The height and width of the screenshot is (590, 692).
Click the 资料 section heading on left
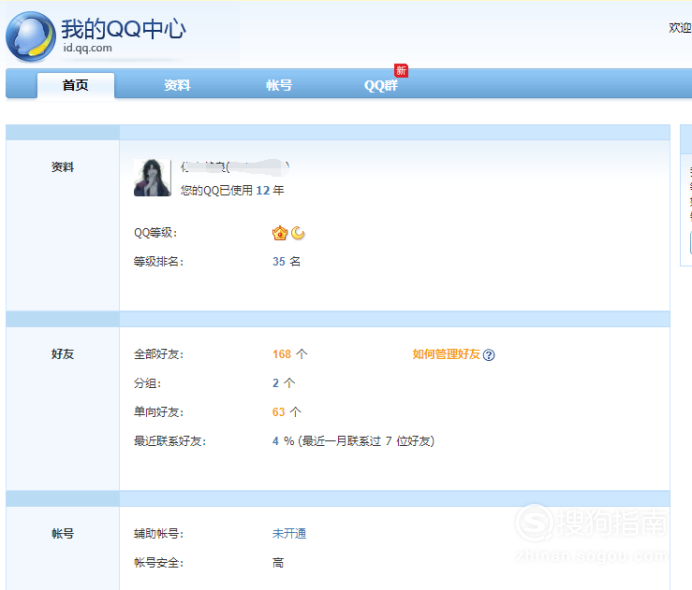63,167
